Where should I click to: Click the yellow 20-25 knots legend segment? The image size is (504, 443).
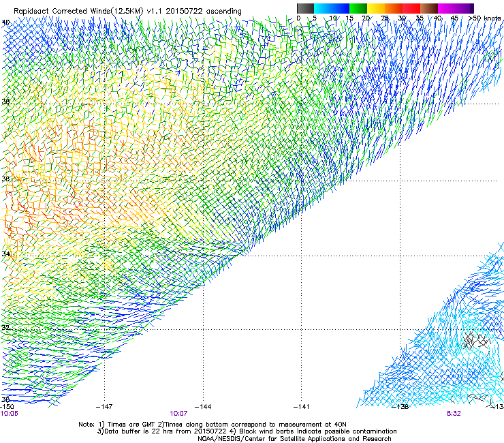375,8
